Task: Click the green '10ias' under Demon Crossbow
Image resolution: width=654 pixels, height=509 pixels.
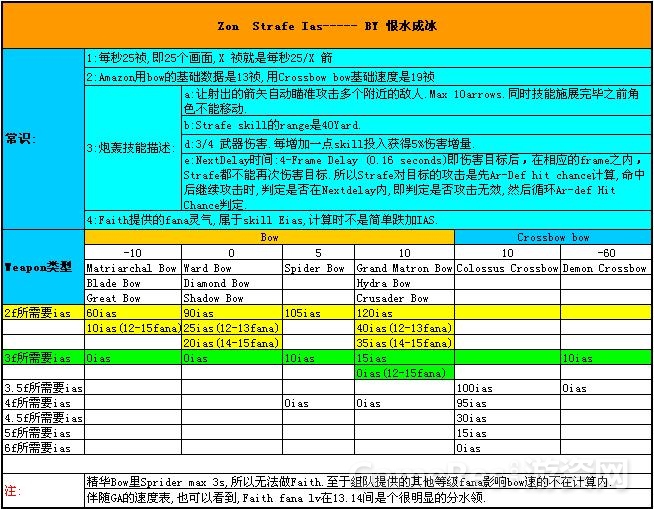Action: (x=606, y=358)
